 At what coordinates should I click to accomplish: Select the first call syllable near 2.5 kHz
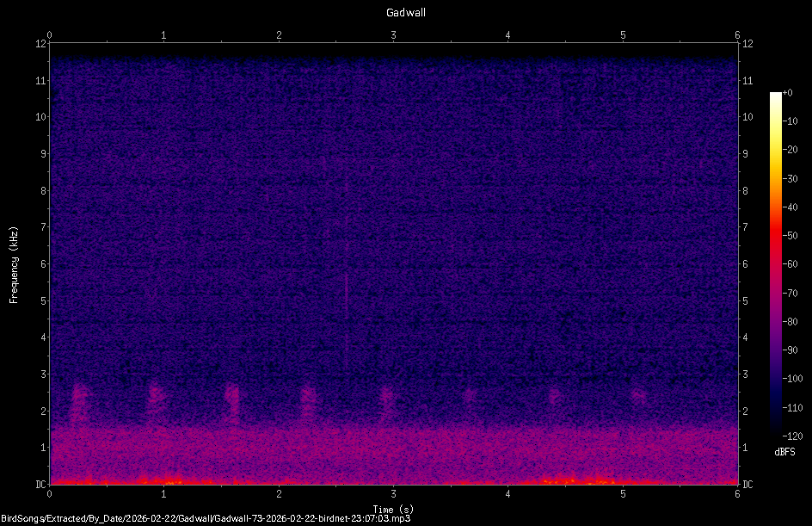(80, 396)
